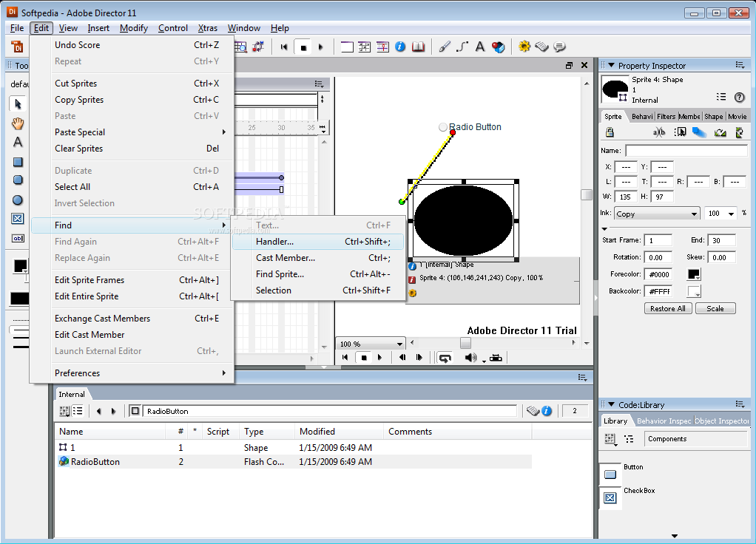Click the Play button on main toolbar

tap(321, 47)
